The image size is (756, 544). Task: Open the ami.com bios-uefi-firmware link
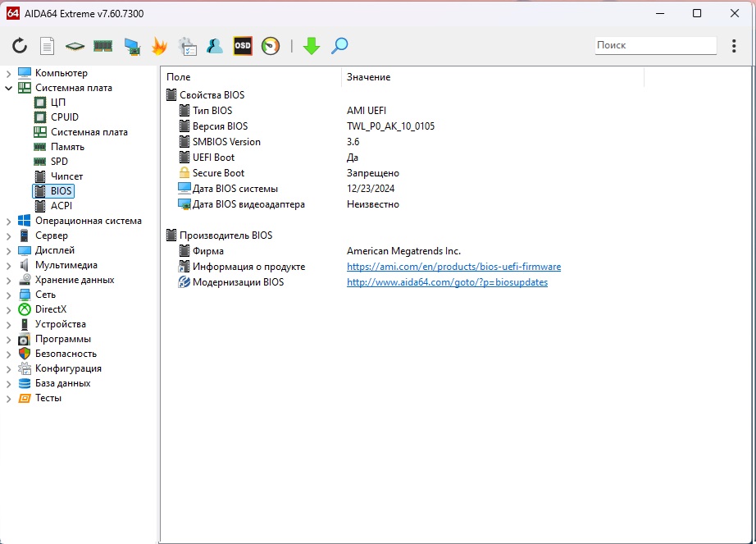[453, 267]
